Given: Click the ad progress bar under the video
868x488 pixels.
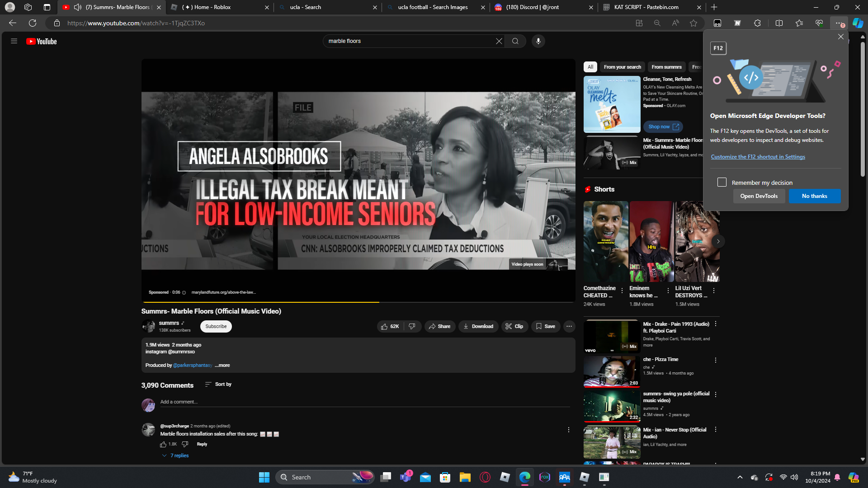Looking at the screenshot, I should (359, 302).
